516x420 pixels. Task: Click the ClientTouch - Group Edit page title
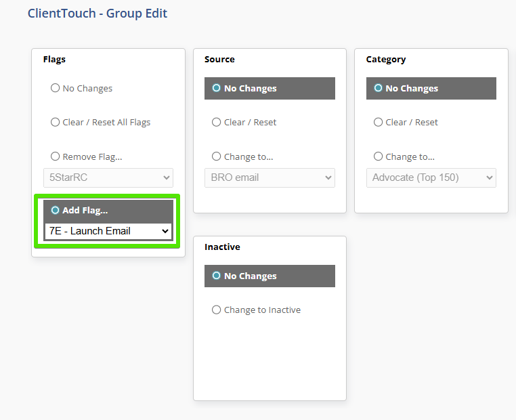coord(98,14)
